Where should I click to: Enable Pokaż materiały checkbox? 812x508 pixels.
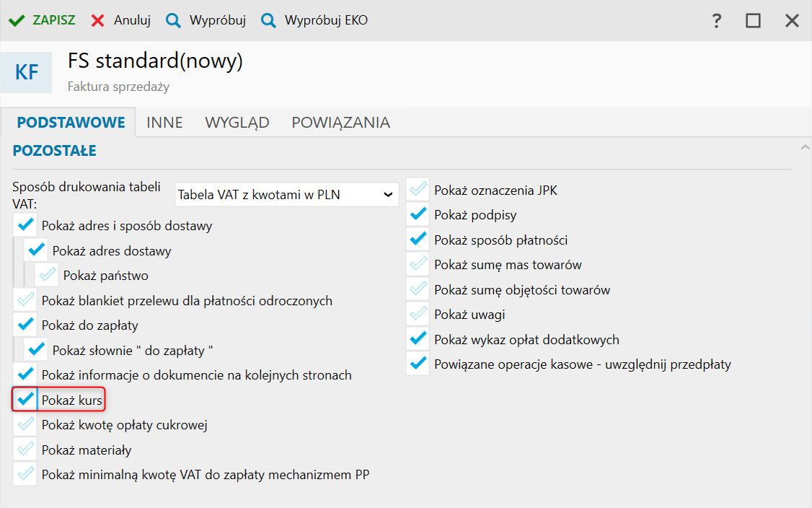(25, 450)
